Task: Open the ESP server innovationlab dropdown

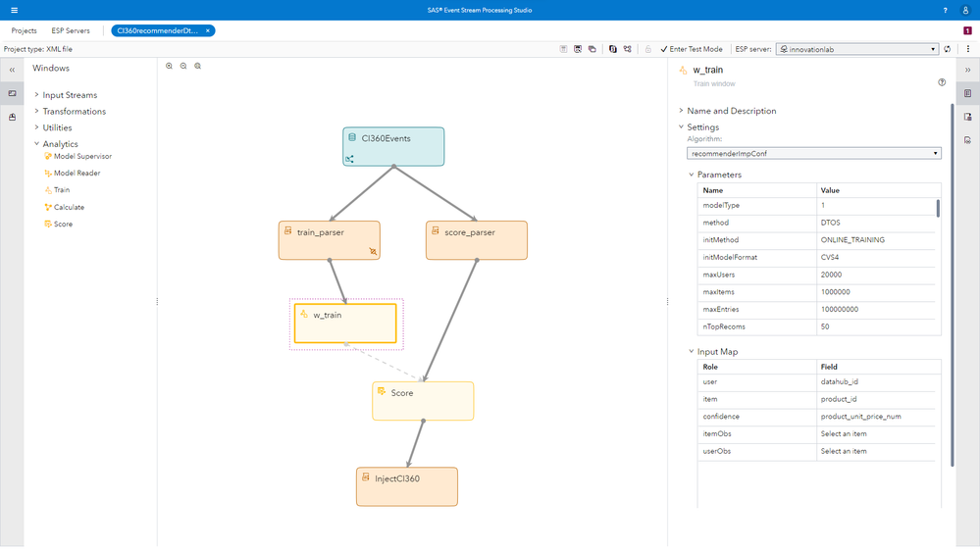Action: click(856, 49)
